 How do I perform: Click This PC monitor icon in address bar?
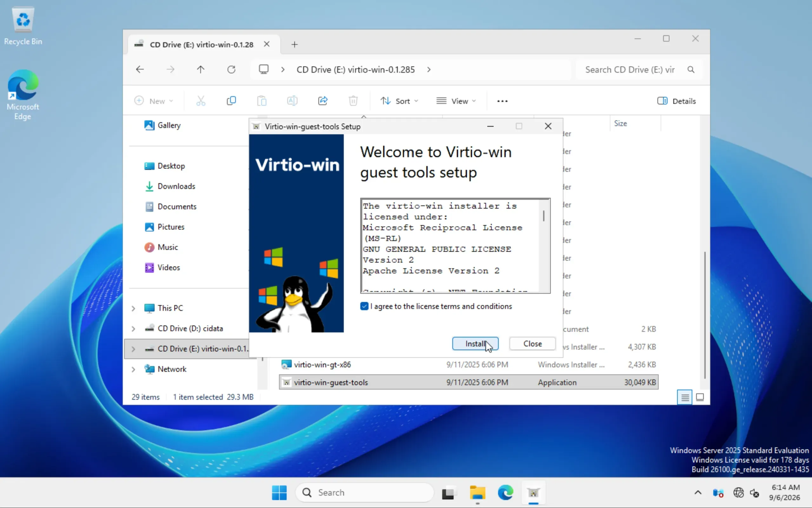(x=263, y=70)
